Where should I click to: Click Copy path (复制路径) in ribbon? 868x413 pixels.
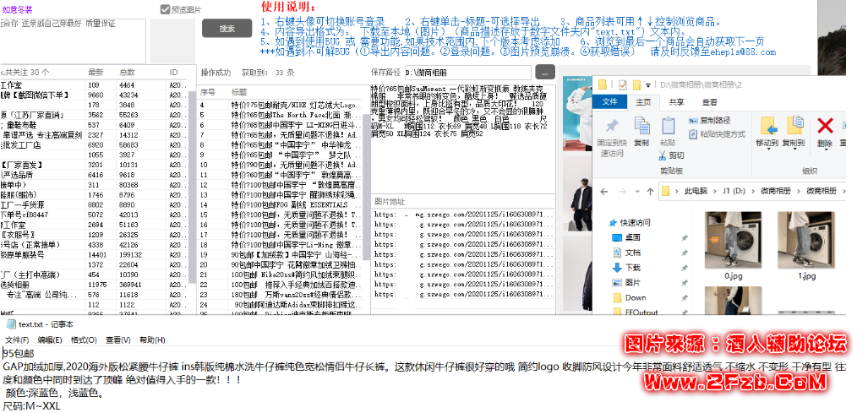[x=709, y=121]
